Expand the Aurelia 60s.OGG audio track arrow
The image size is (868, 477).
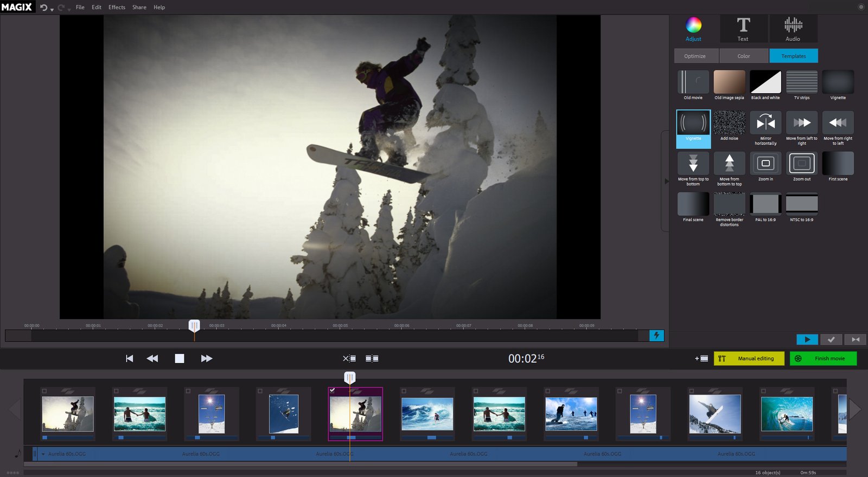coord(43,454)
